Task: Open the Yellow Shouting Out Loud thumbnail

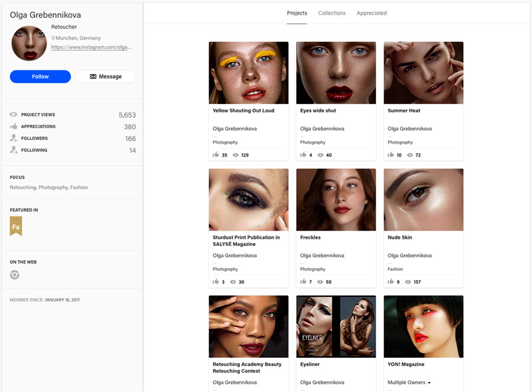Action: pos(249,73)
